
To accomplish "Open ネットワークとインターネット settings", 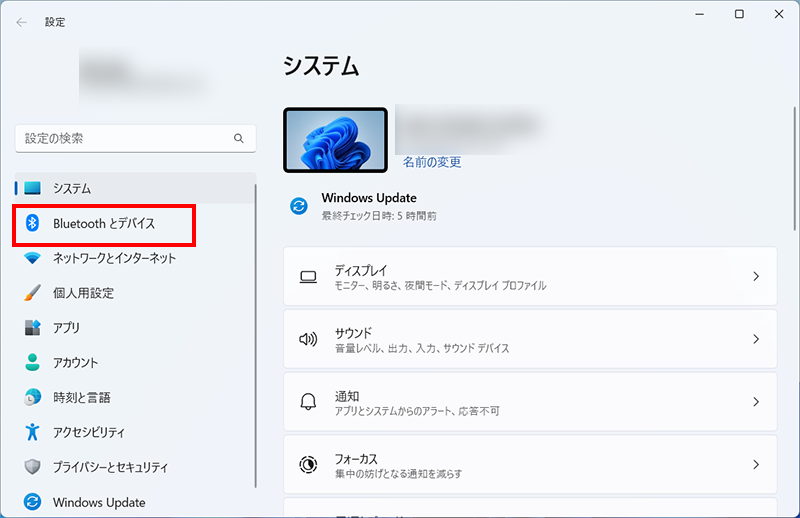I will click(x=135, y=258).
